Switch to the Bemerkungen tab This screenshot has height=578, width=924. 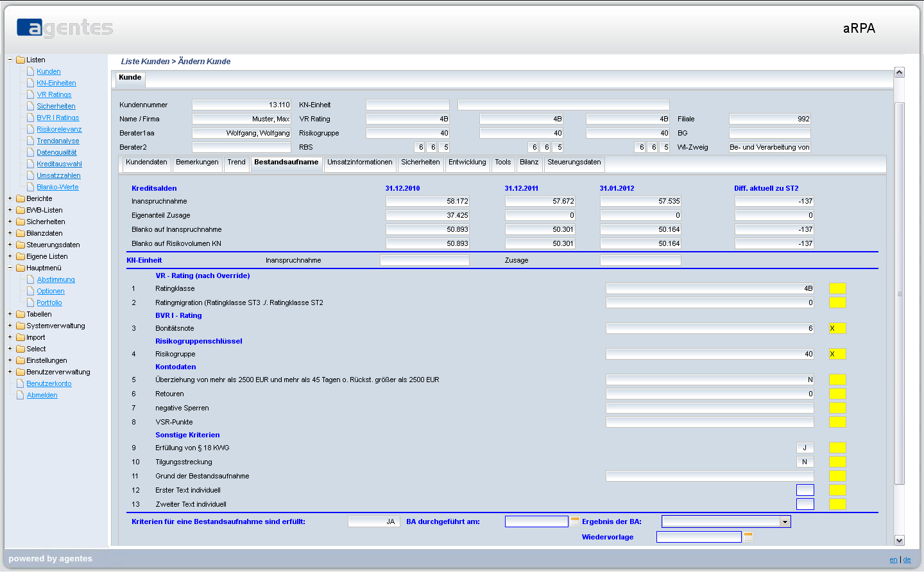(x=197, y=163)
